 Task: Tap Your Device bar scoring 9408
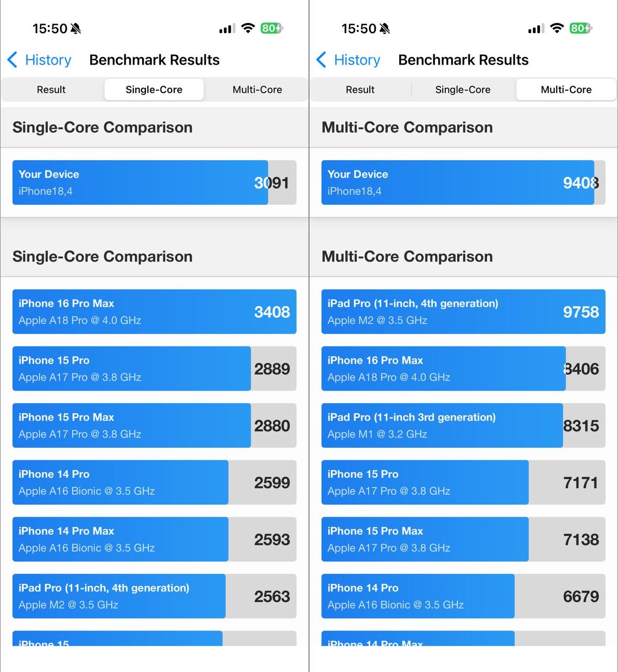coord(463,183)
